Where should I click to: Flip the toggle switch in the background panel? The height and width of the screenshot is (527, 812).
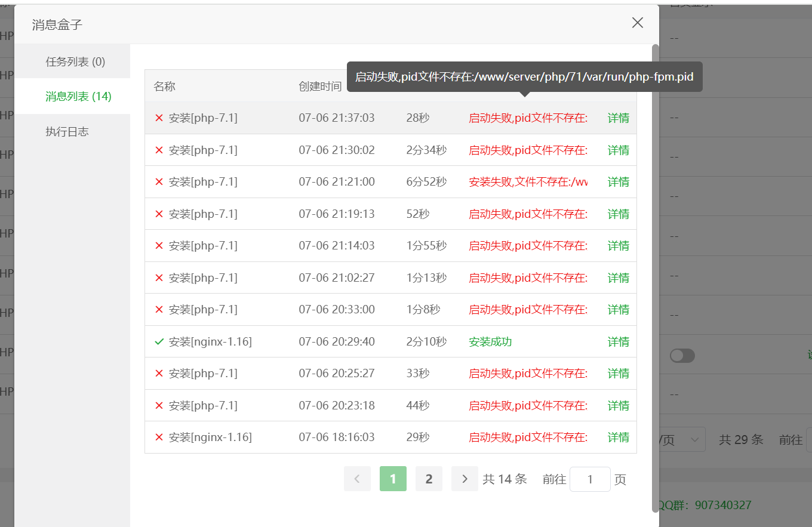[x=682, y=355]
